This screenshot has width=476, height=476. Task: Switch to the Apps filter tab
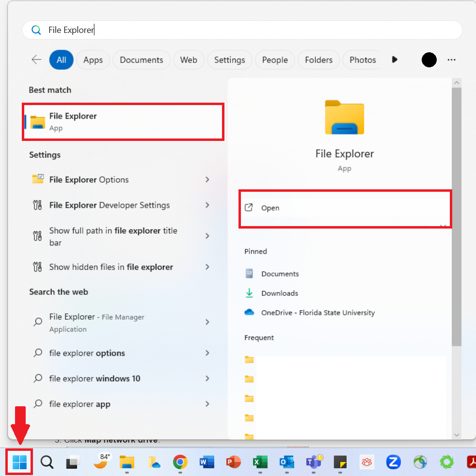(93, 60)
